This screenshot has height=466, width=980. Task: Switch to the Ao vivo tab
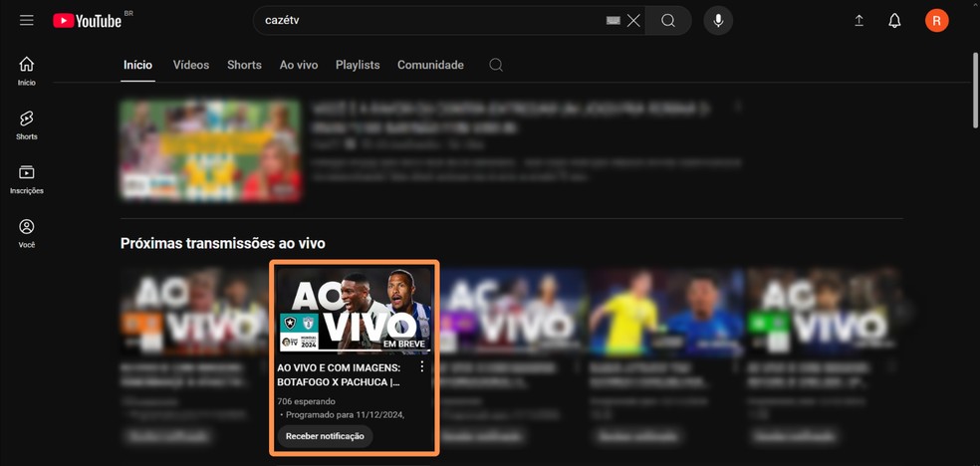(x=299, y=65)
